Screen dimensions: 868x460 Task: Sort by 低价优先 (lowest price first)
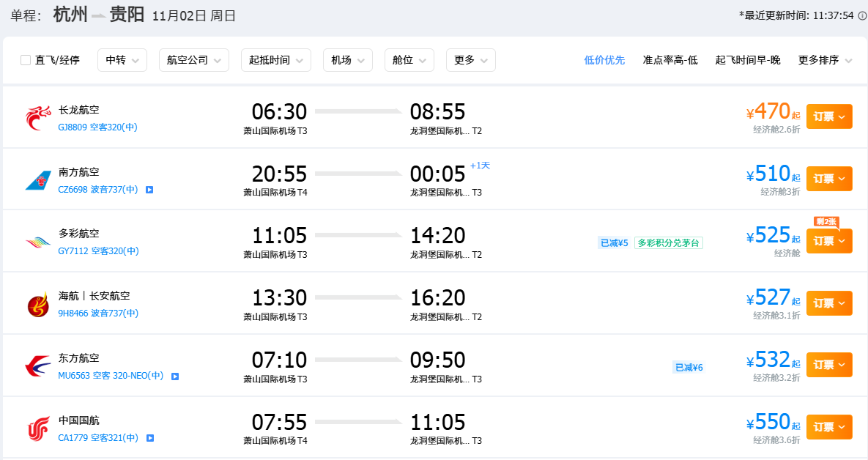(x=604, y=60)
